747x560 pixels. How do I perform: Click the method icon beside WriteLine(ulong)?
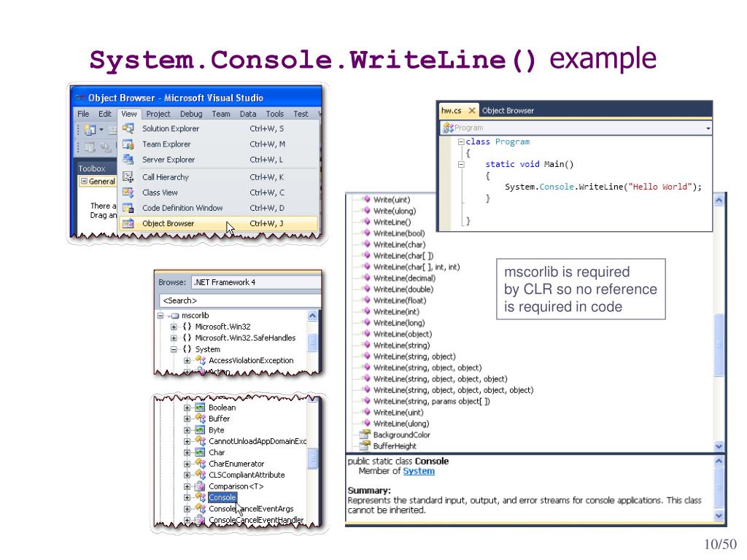point(366,424)
